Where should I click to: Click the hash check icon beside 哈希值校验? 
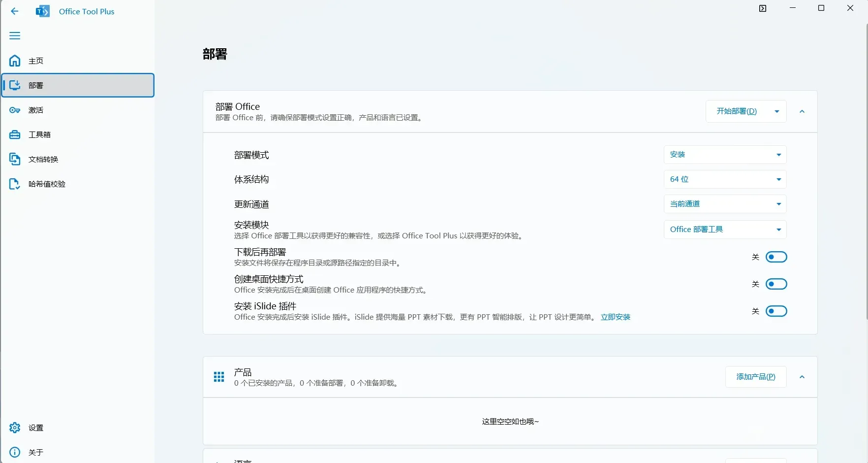point(15,184)
